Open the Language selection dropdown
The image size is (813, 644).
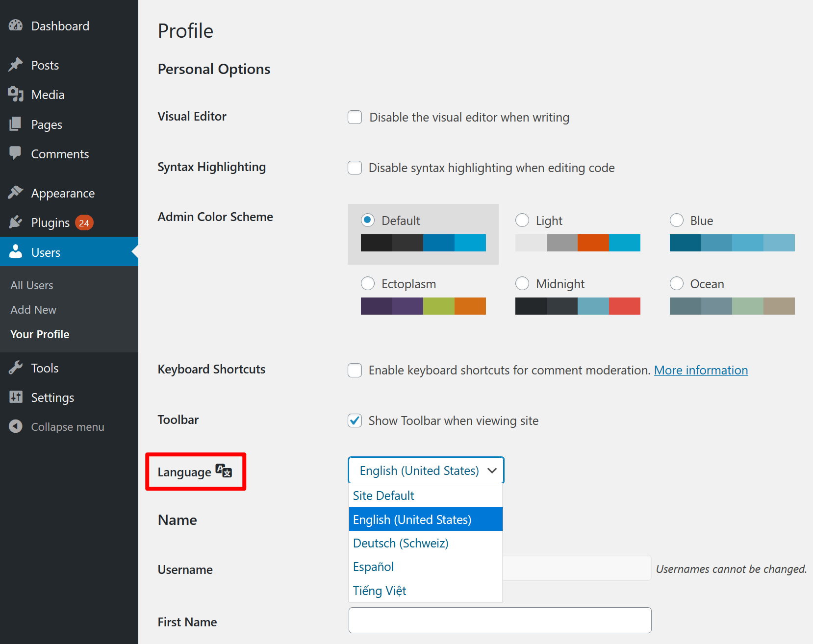(x=425, y=470)
